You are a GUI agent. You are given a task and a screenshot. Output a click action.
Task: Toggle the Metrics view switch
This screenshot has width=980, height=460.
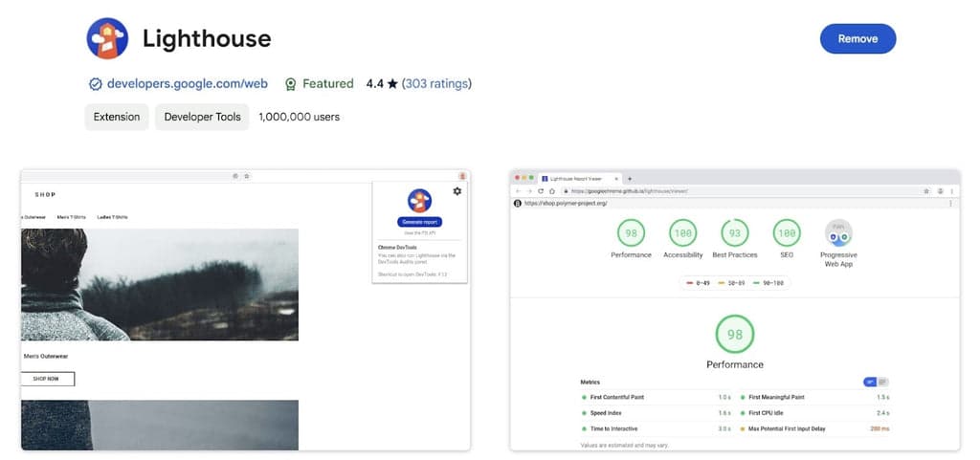876,382
